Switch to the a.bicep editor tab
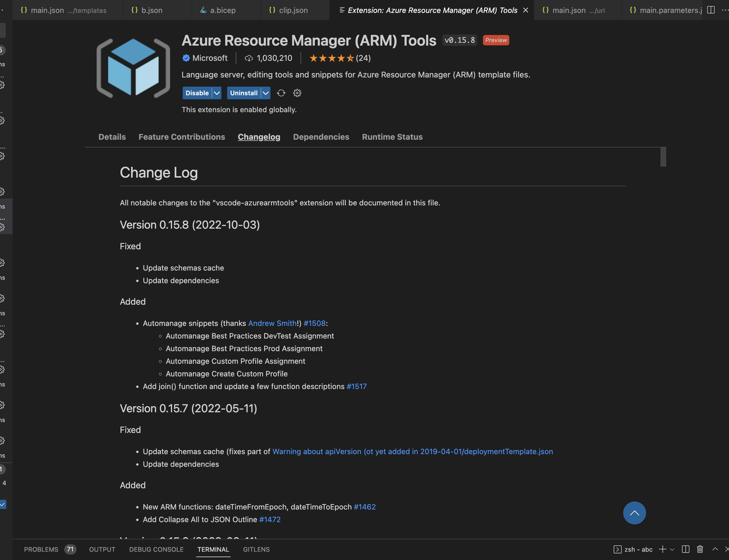The width and height of the screenshot is (729, 560). pos(223,10)
